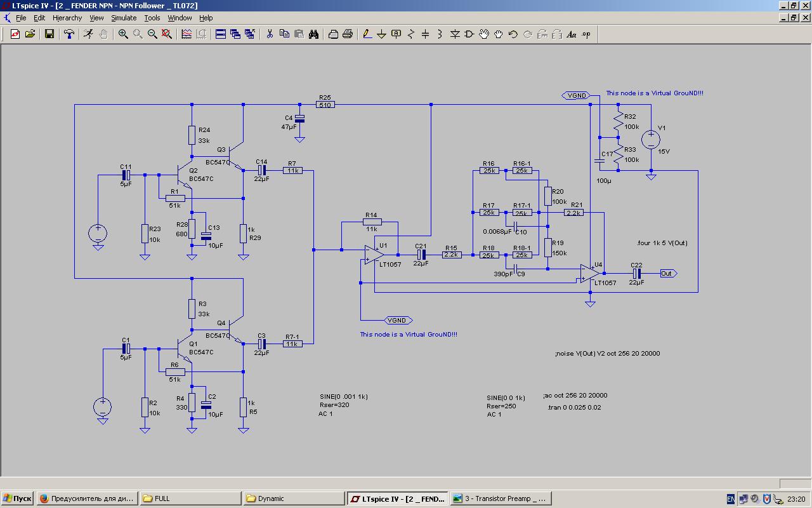Image resolution: width=812 pixels, height=508 pixels.
Task: Select the Inductor component tool
Action: 440,34
